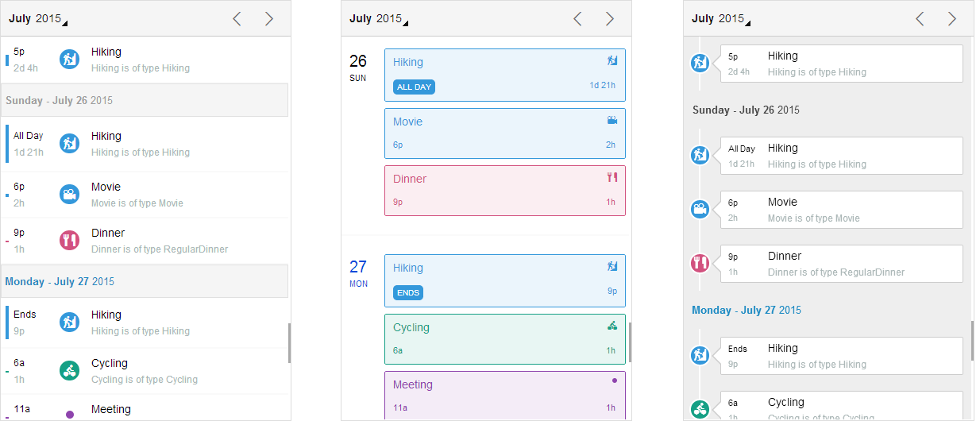This screenshot has height=421, width=980.
Task: Click the middle panel's vertical scrollbar thumb
Action: [x=630, y=342]
